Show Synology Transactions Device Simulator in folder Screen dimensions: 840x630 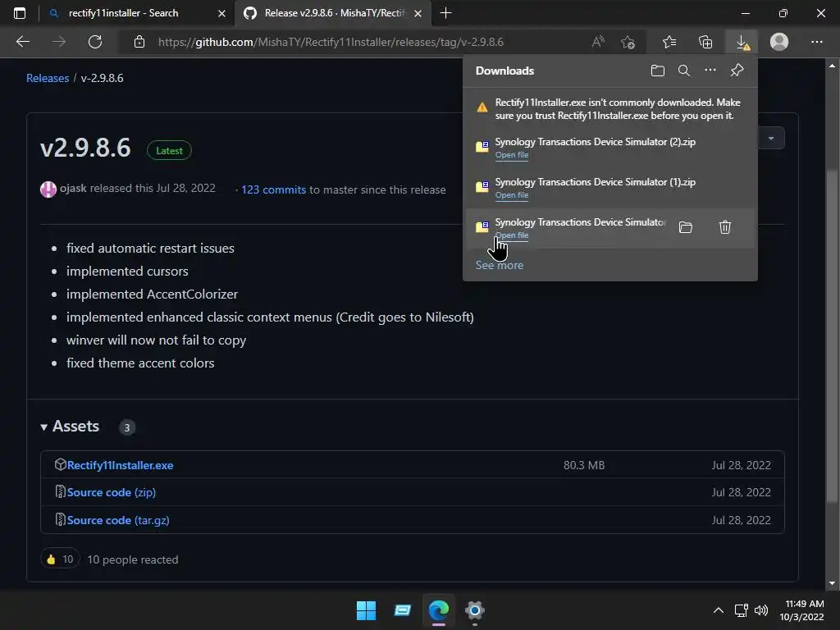pyautogui.click(x=685, y=227)
